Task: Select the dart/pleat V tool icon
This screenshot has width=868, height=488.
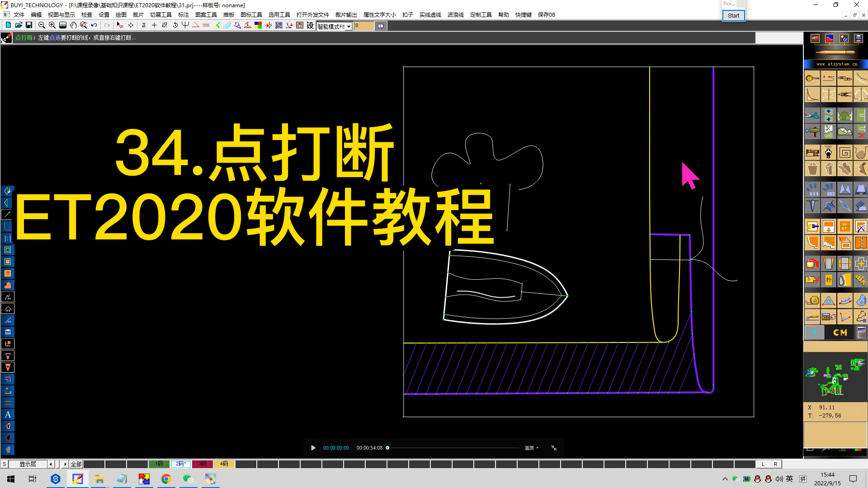Action: [812, 206]
